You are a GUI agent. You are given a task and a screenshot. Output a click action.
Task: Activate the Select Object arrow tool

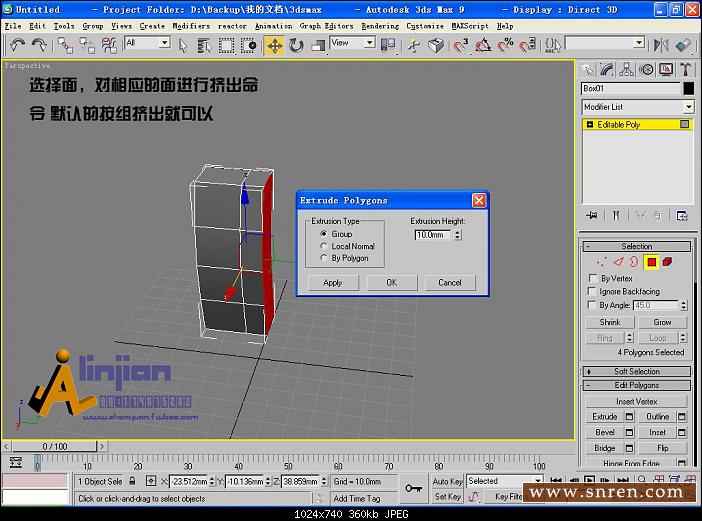point(182,45)
